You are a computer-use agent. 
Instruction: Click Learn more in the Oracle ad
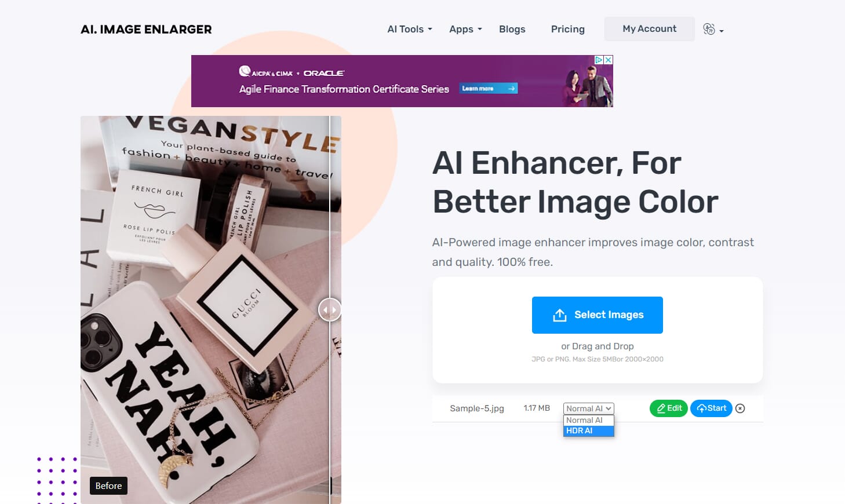[489, 89]
